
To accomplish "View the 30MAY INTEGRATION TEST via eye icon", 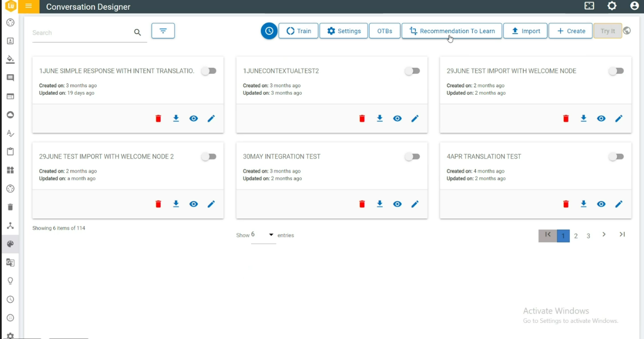I will pos(397,204).
